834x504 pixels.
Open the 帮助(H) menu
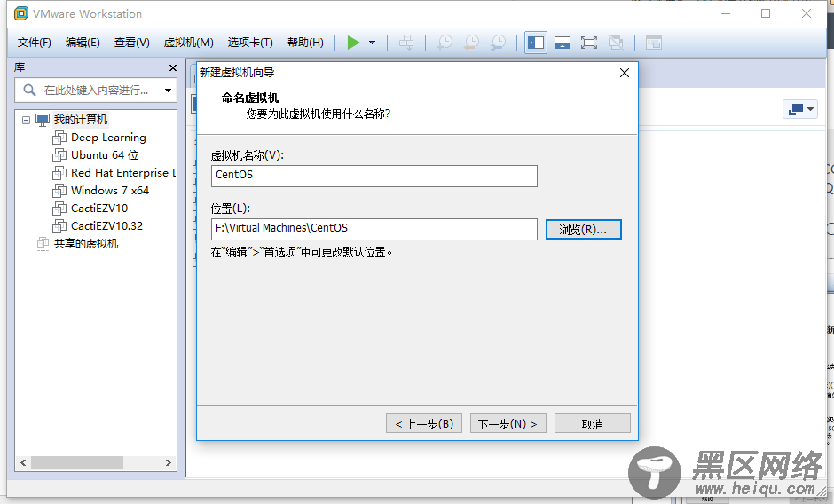point(305,43)
